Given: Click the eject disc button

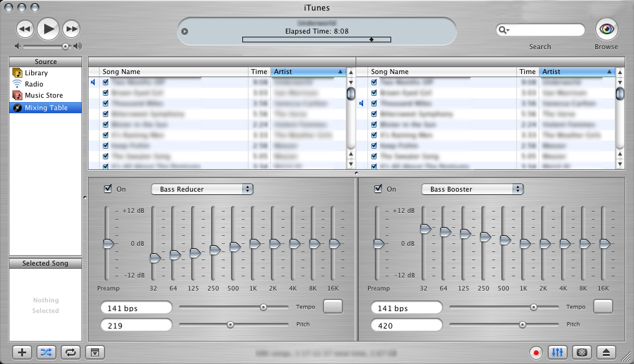Looking at the screenshot, I should (x=605, y=352).
